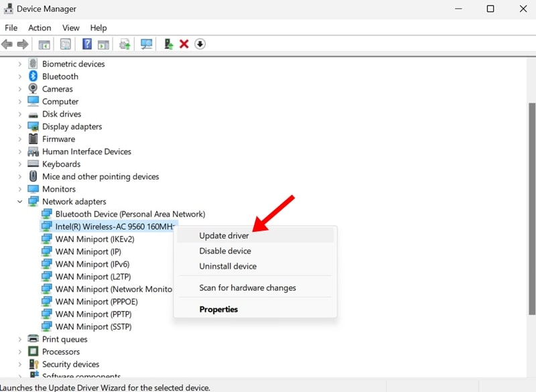Expand the Print queues category
This screenshot has width=536, height=392.
tap(20, 339)
